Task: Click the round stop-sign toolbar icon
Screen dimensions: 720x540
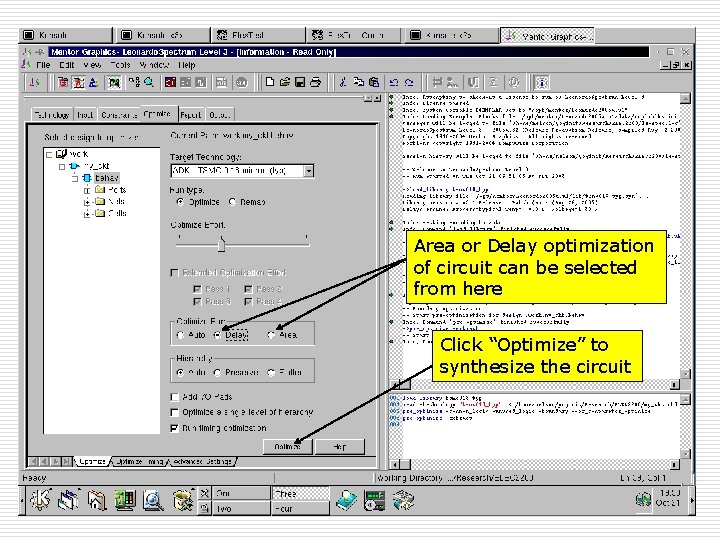Action: [242, 83]
